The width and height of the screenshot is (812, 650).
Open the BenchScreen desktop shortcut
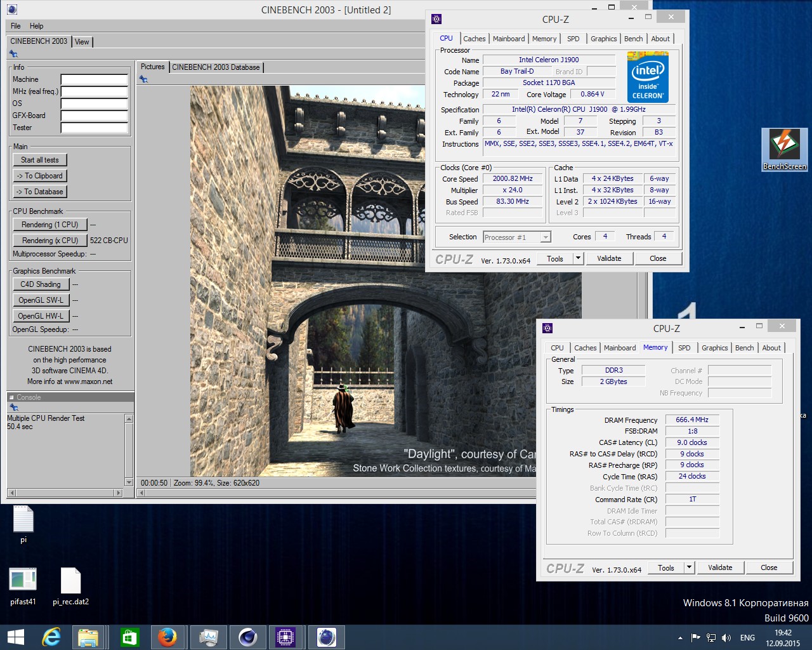784,150
